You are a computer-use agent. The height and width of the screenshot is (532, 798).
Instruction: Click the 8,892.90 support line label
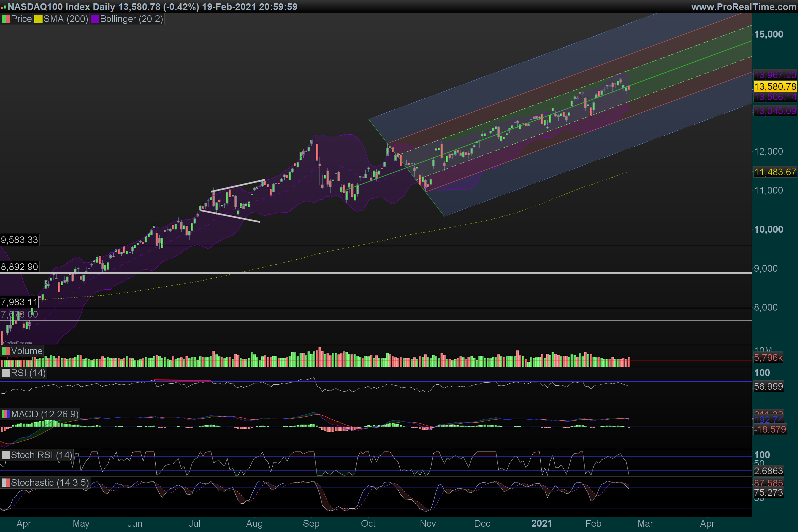coord(19,267)
